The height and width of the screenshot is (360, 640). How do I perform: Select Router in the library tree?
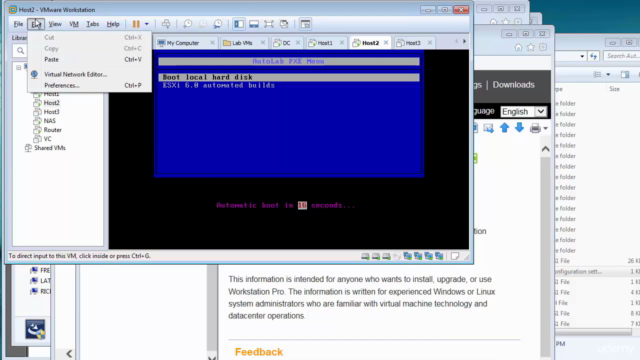click(53, 130)
